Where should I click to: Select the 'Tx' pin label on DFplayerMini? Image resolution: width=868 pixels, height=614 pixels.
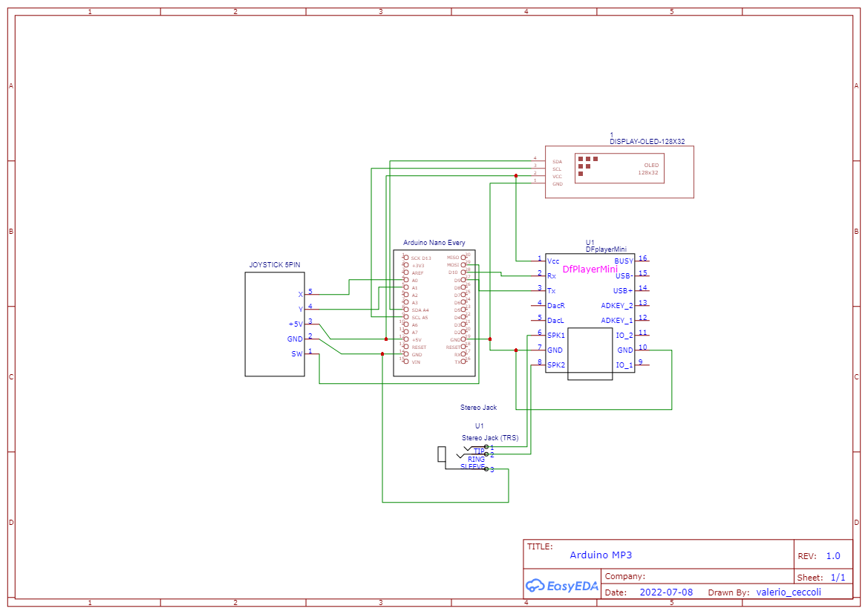[x=552, y=291]
